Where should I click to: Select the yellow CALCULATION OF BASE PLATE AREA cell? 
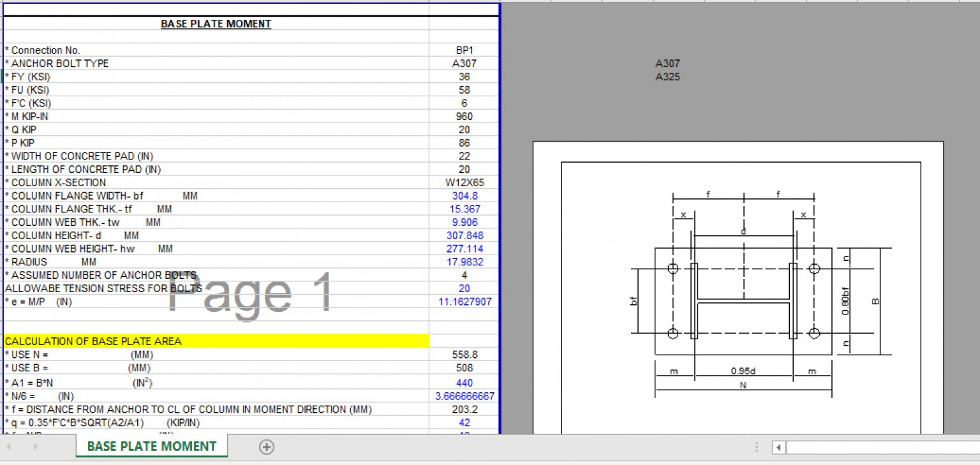click(x=216, y=341)
